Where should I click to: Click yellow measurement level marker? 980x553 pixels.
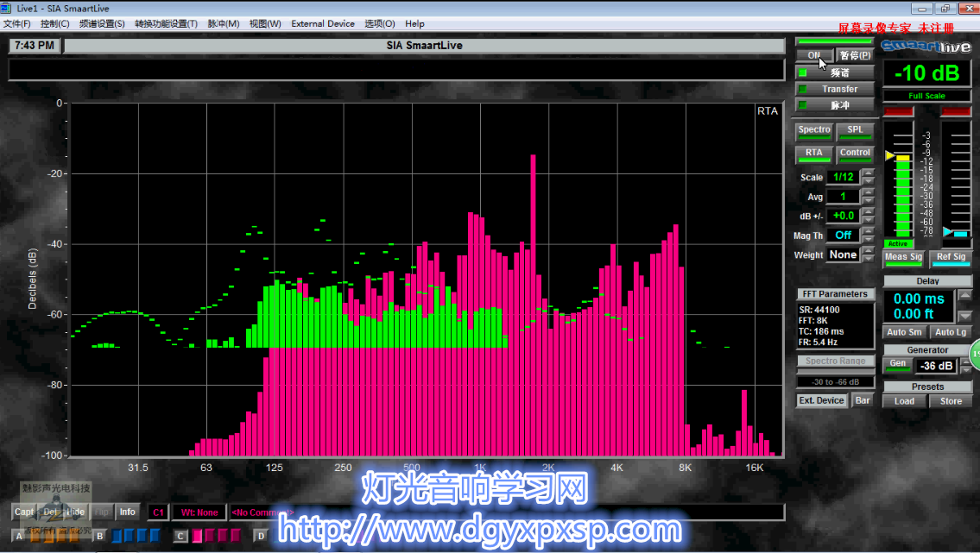pyautogui.click(x=890, y=155)
